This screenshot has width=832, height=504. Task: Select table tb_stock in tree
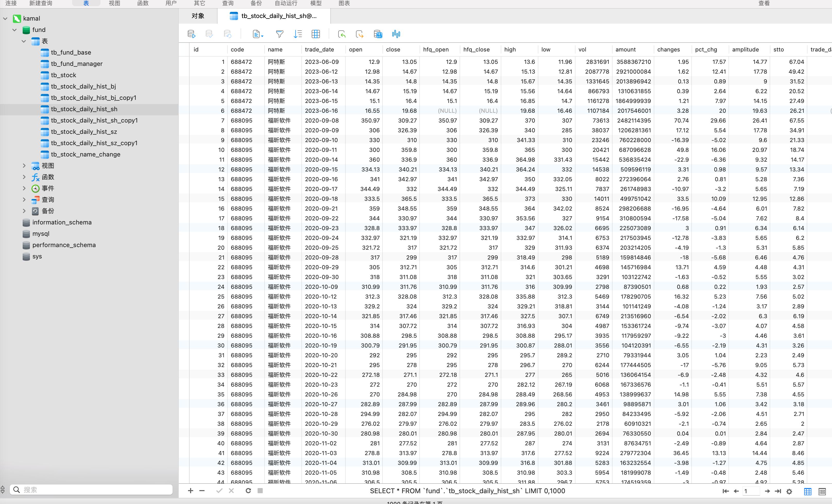coord(63,75)
